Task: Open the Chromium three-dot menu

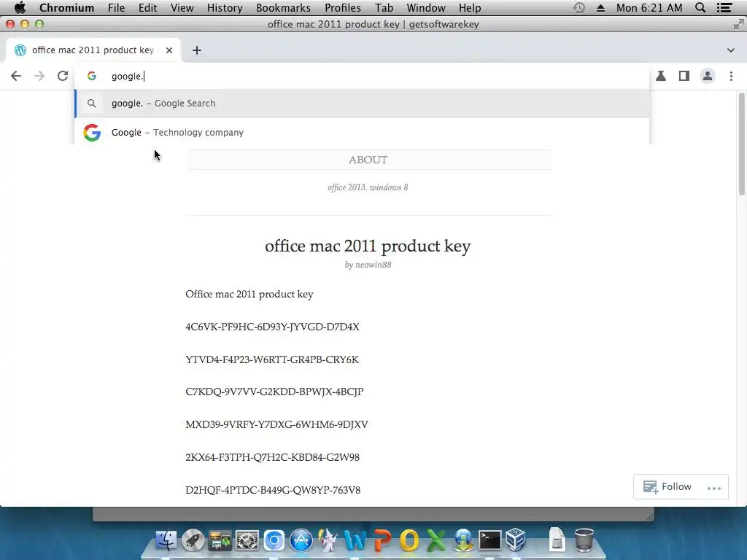Action: [x=731, y=76]
